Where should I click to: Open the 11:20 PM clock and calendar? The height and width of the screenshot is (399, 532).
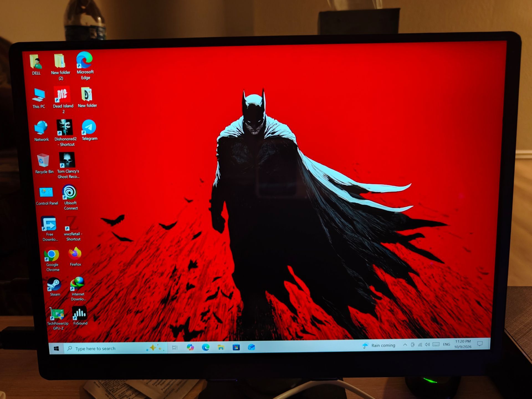[x=463, y=344]
